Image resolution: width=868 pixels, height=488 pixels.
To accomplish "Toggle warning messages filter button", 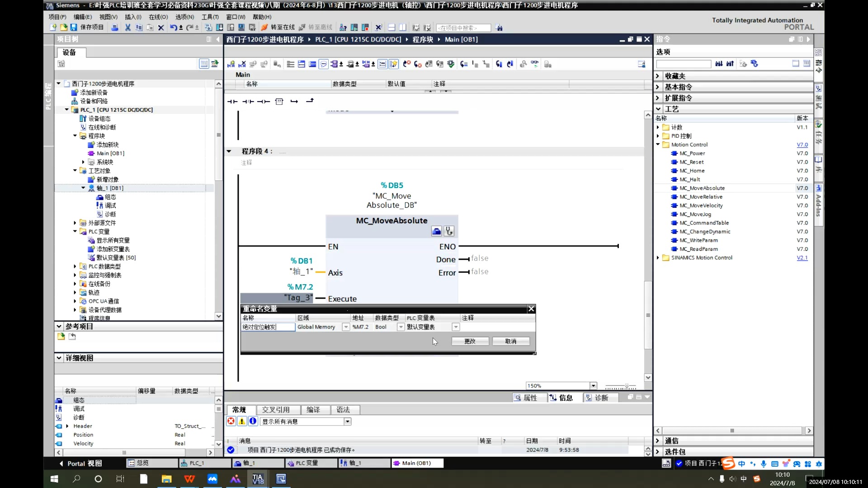I will coord(242,421).
